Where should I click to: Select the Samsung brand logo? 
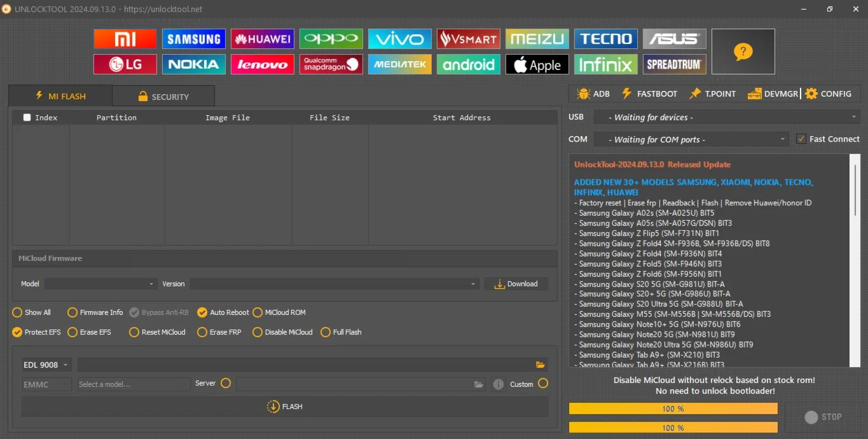click(193, 39)
